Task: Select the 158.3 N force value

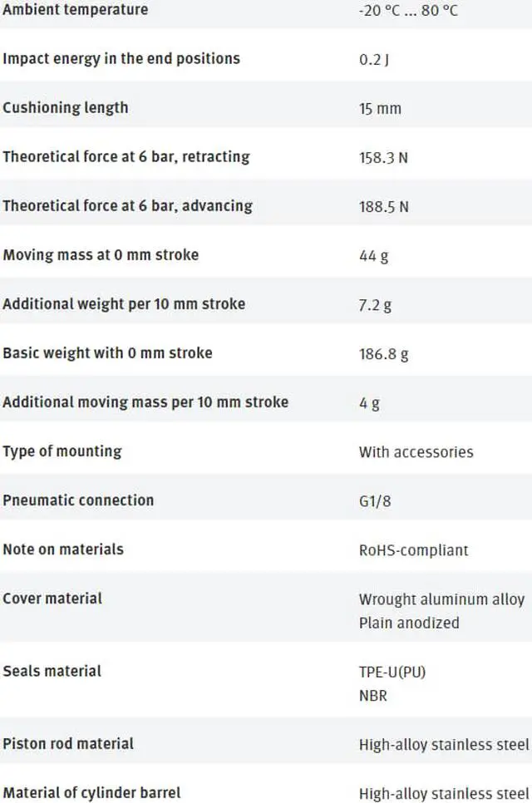Action: pos(383,158)
